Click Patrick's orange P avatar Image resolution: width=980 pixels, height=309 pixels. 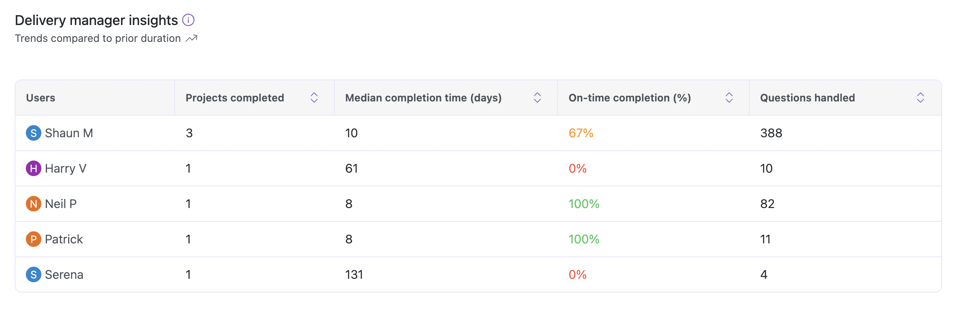pyautogui.click(x=34, y=239)
